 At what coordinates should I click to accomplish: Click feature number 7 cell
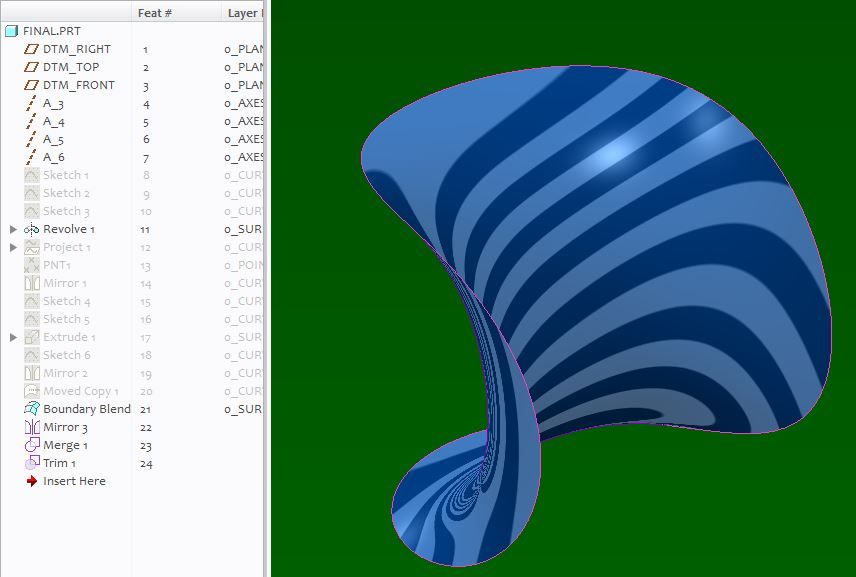click(x=146, y=158)
